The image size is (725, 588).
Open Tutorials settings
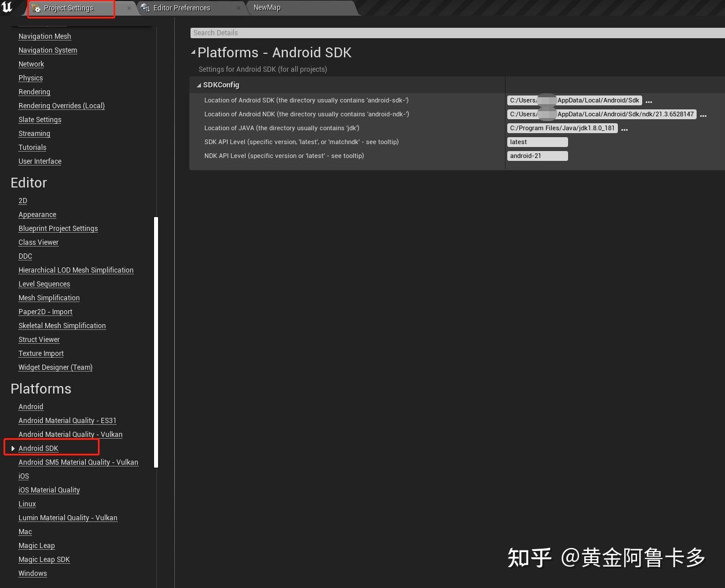pyautogui.click(x=32, y=148)
